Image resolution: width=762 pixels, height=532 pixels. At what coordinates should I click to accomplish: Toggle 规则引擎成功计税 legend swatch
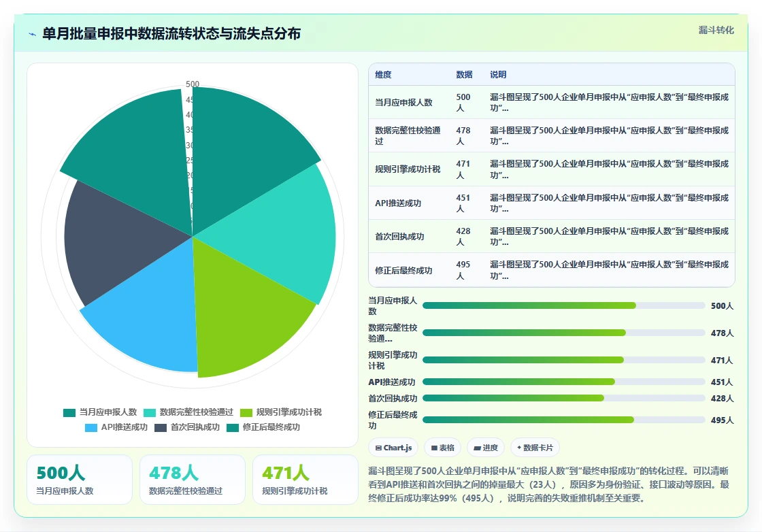[246, 412]
